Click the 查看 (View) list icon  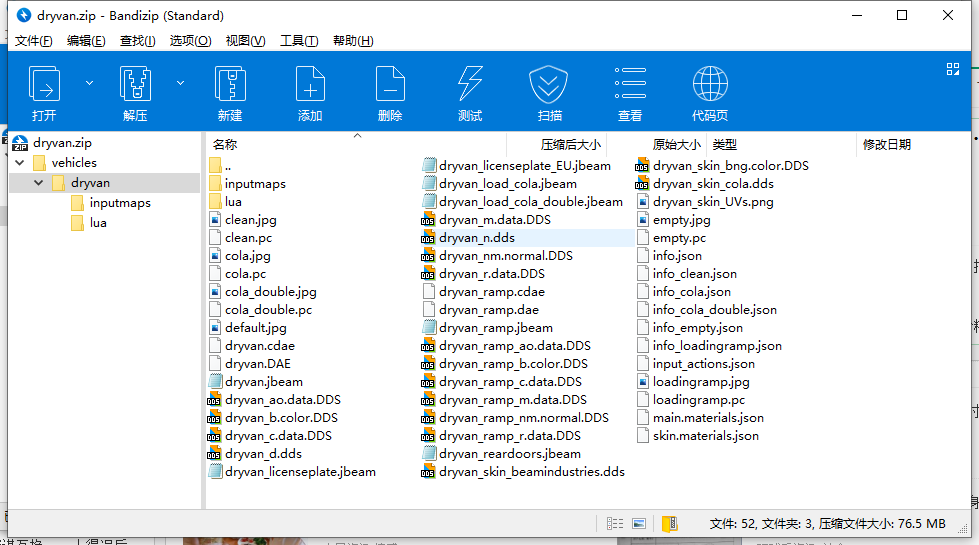point(630,84)
